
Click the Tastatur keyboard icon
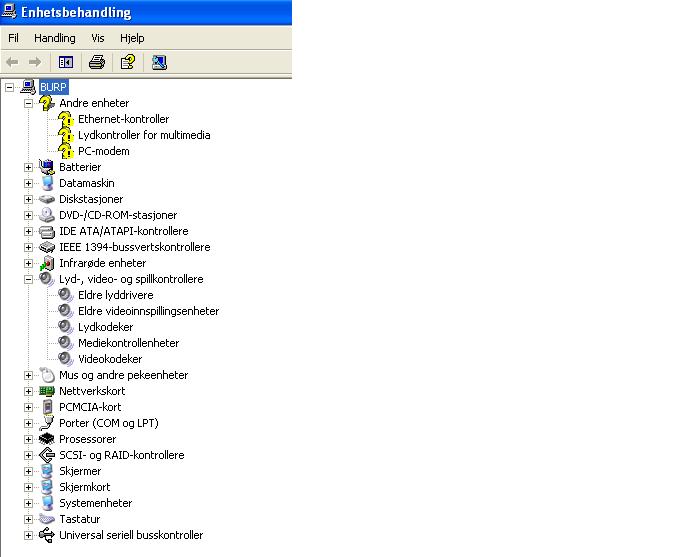tap(47, 519)
